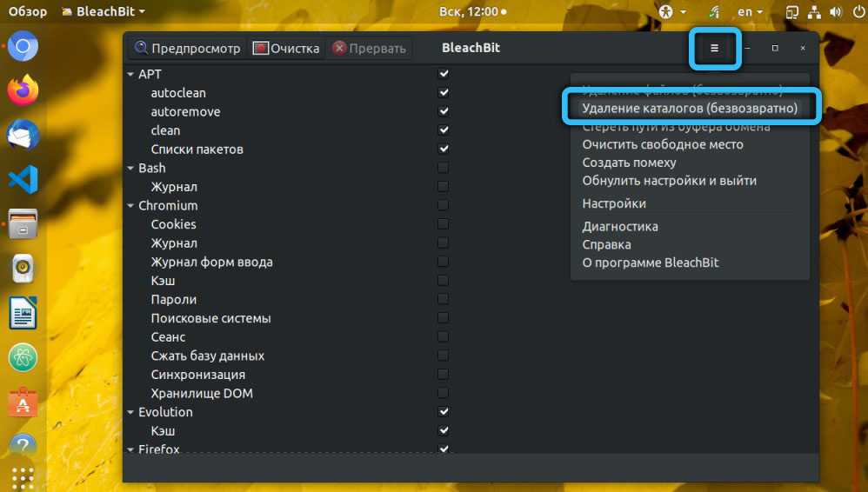Check the Пароли checkbox
Viewport: 868px width, 492px height.
[x=444, y=299]
